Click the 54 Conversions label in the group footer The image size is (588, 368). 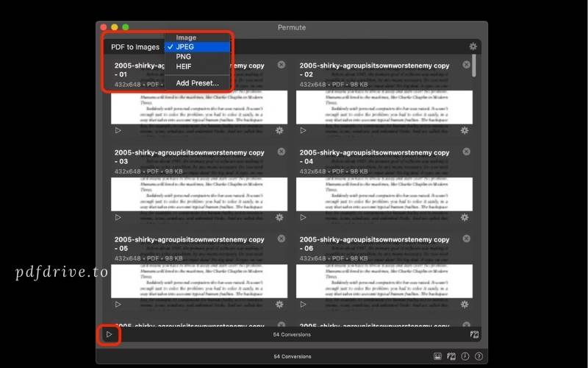click(x=292, y=334)
